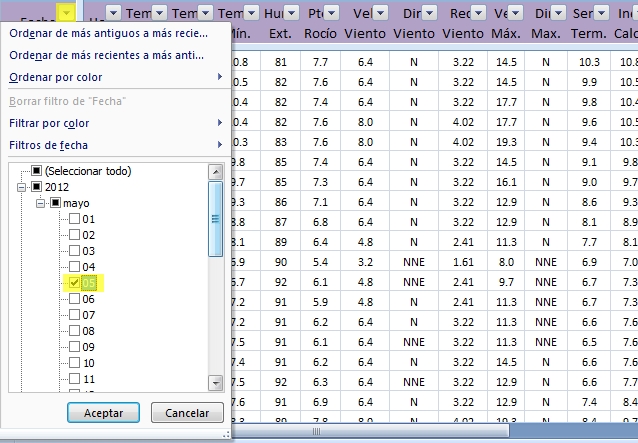Collapse the mayo month tree node
Viewport: 638px width, 443px height.
click(40, 203)
